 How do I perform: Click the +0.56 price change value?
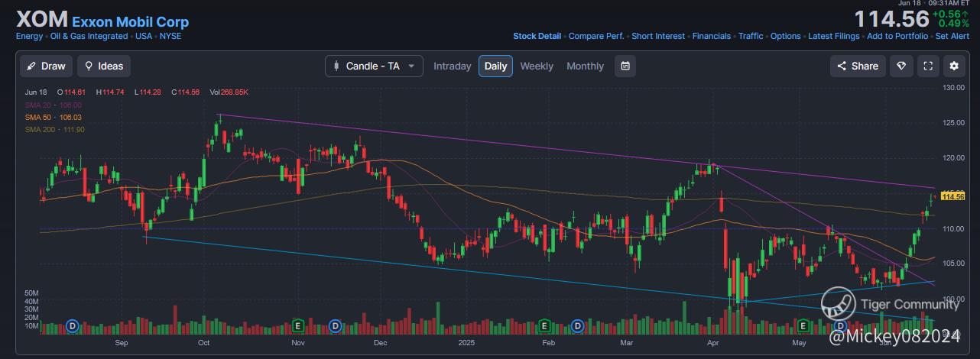click(x=952, y=13)
